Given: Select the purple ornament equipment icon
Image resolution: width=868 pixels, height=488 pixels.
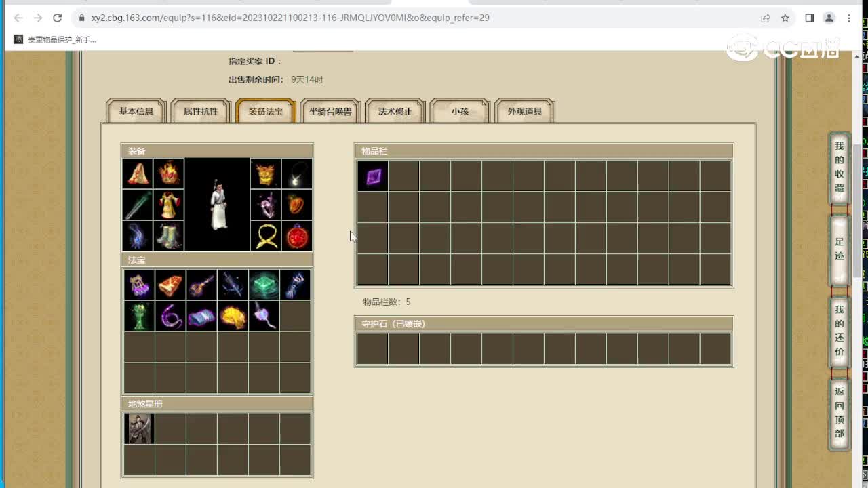Looking at the screenshot, I should click(x=265, y=205).
